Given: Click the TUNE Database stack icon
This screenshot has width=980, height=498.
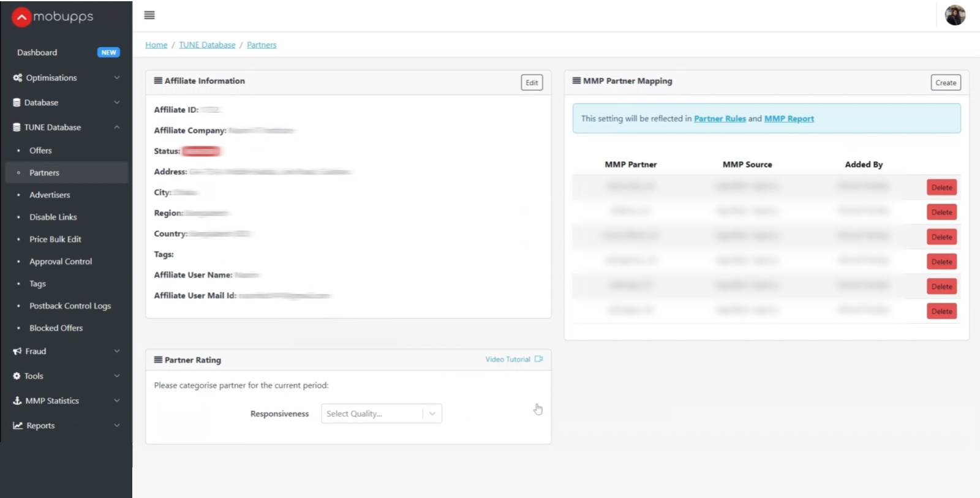Looking at the screenshot, I should pyautogui.click(x=17, y=127).
